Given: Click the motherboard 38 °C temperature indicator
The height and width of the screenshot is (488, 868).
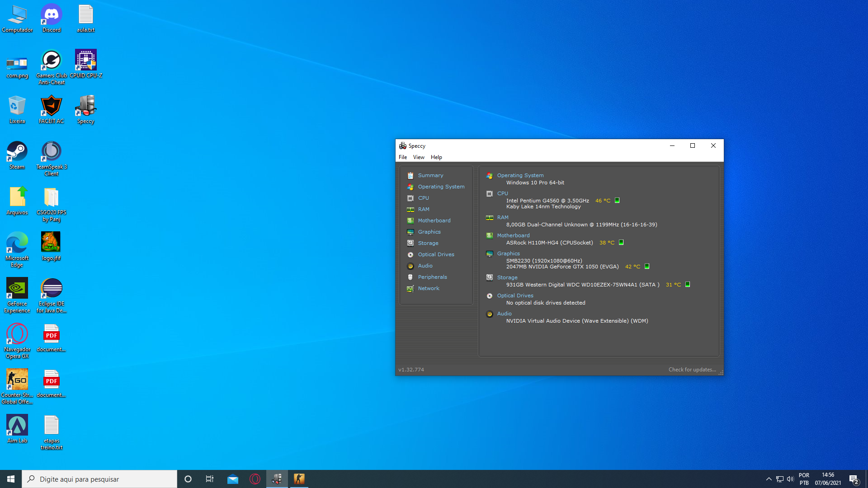Looking at the screenshot, I should coord(621,243).
